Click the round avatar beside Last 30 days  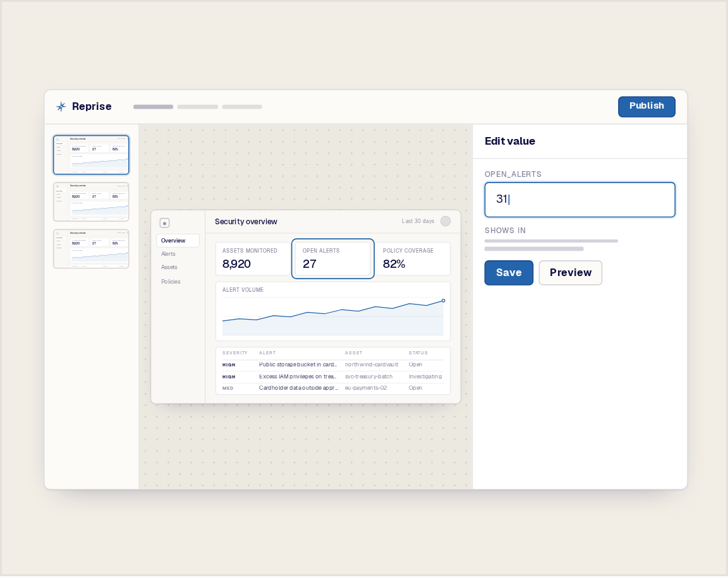446,222
